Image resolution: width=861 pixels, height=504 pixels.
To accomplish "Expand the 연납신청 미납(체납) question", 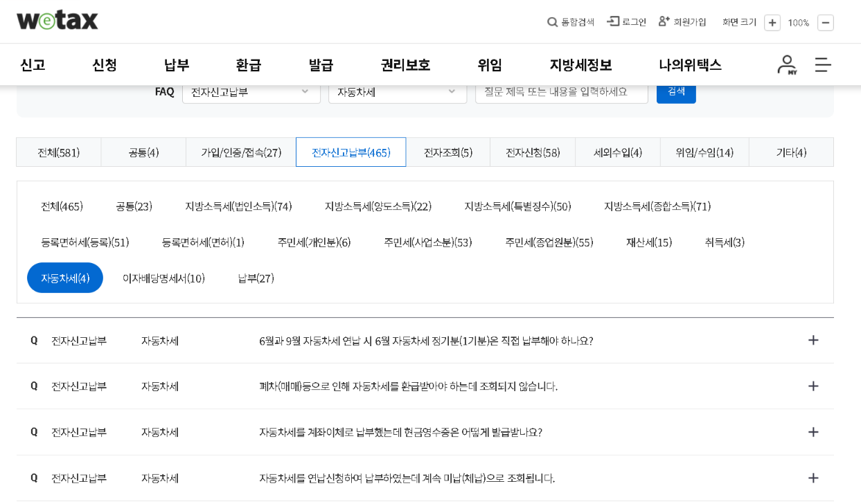I will click(813, 478).
